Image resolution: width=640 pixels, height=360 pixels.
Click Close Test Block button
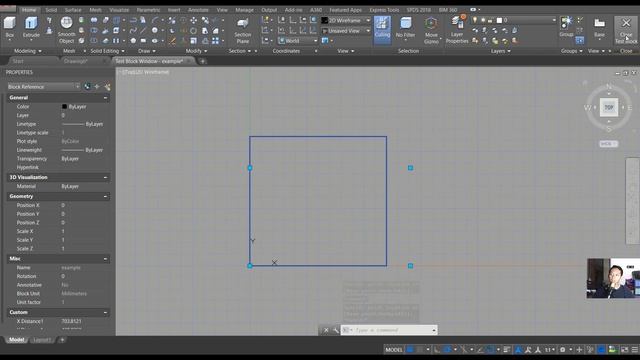(x=626, y=30)
